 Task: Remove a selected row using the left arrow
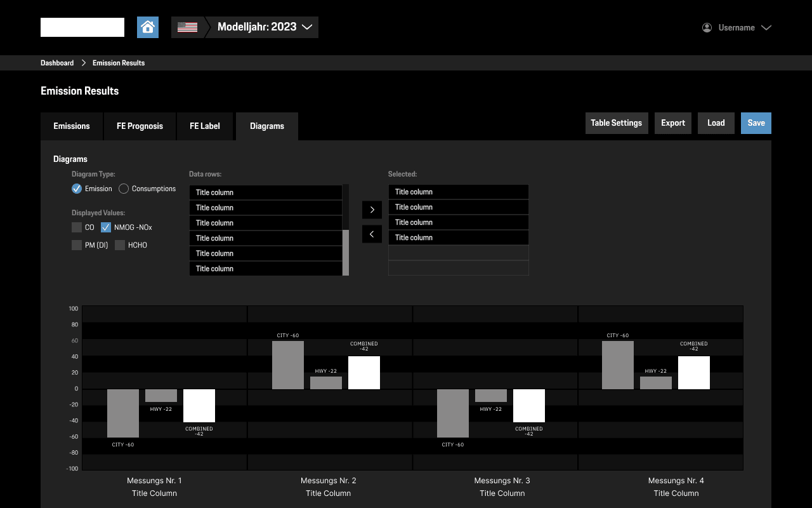pos(372,234)
